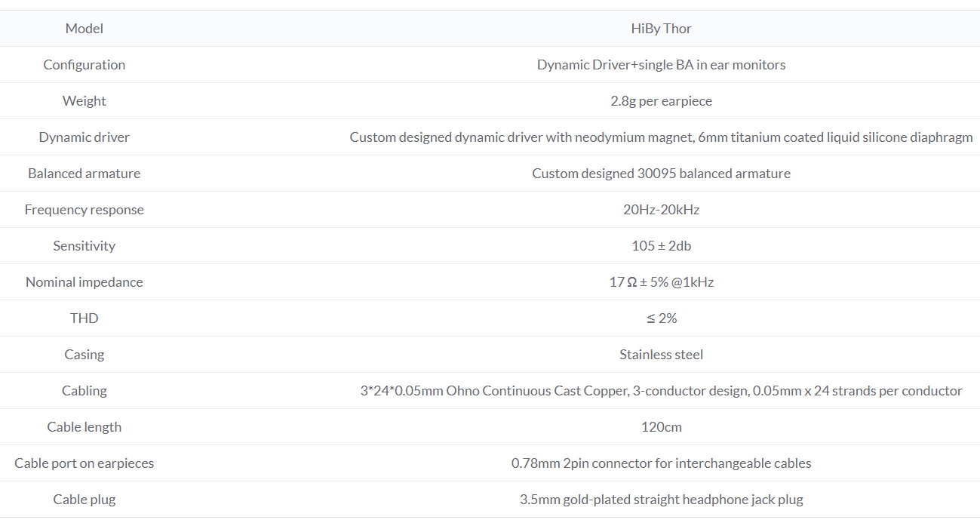Click the 120cm cable length value
Screen dimensions: 980x529
click(661, 426)
